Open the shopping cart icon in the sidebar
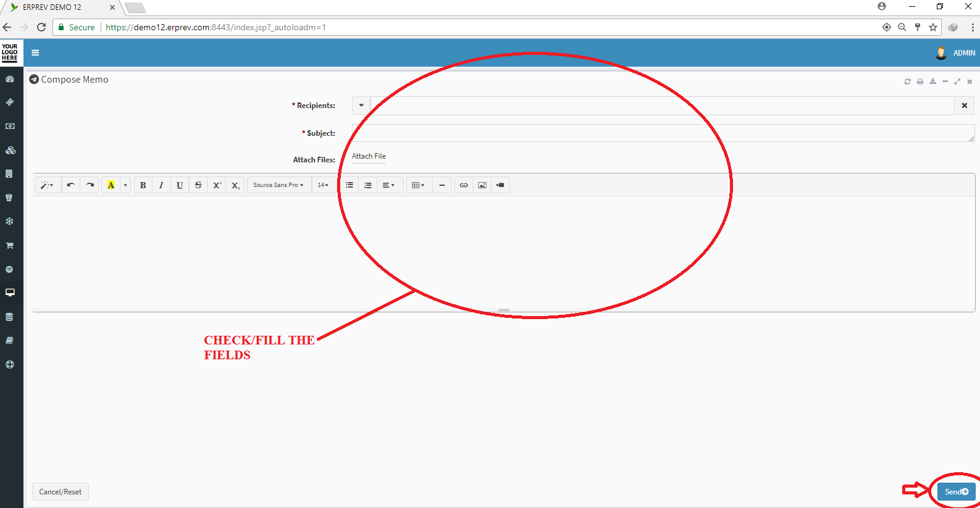 (10, 245)
